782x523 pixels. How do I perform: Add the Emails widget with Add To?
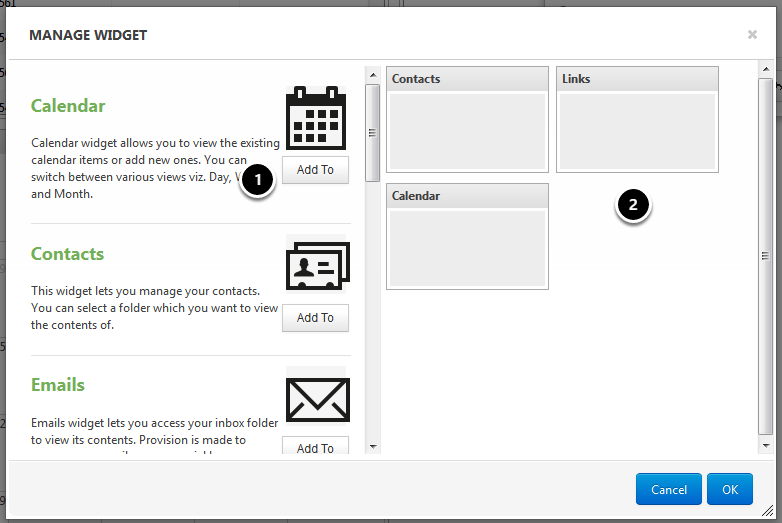click(315, 445)
